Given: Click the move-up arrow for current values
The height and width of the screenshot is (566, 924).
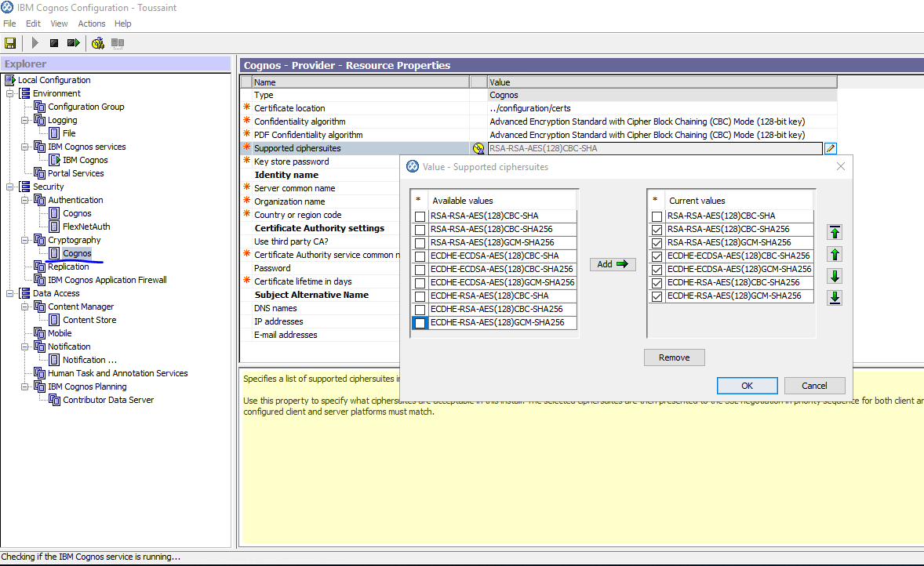Looking at the screenshot, I should click(835, 254).
